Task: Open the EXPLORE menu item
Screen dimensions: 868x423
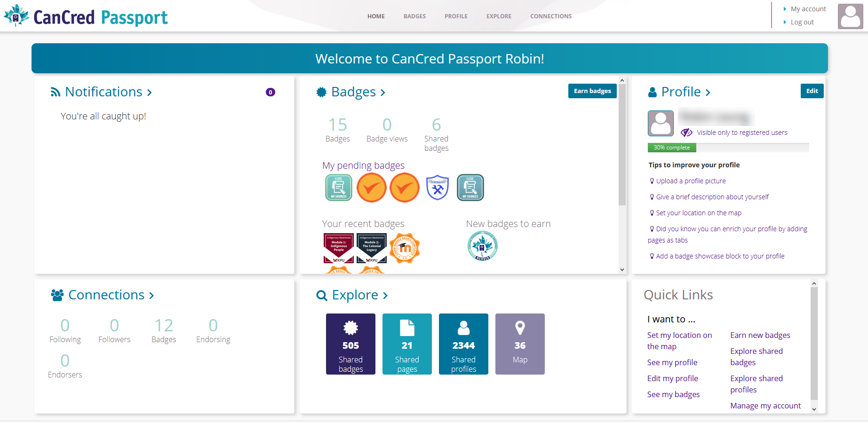Action: pyautogui.click(x=499, y=16)
